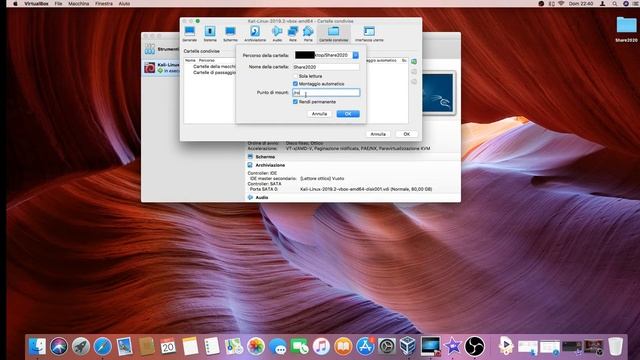Open the Generale settings tab
Screen dimensions: 640x360
[189, 33]
